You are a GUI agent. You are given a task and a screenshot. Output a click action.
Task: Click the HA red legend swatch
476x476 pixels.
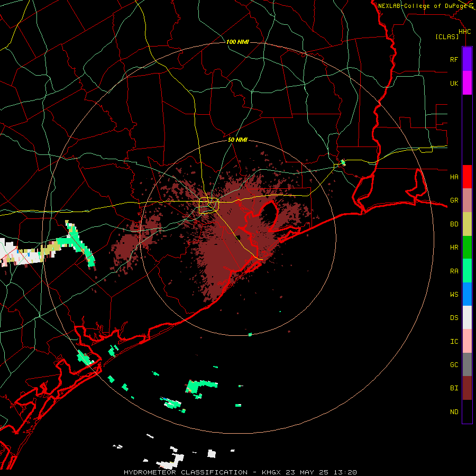click(467, 177)
